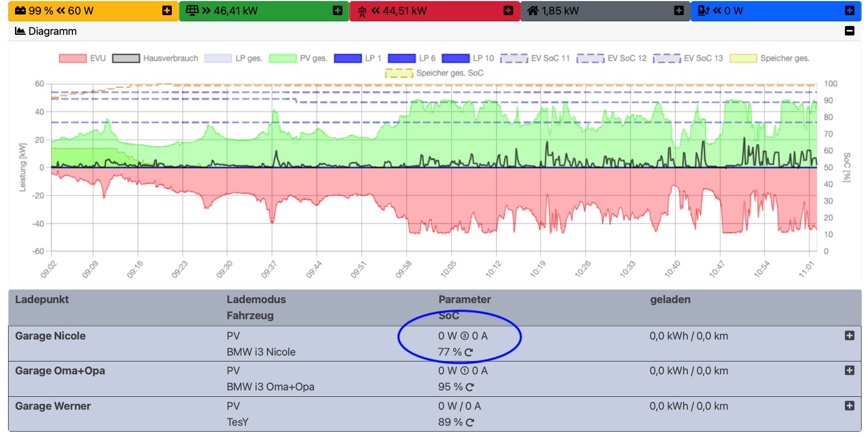The image size is (868, 437).
Task: Expand the Garage Nicole charge point row
Action: click(x=849, y=336)
